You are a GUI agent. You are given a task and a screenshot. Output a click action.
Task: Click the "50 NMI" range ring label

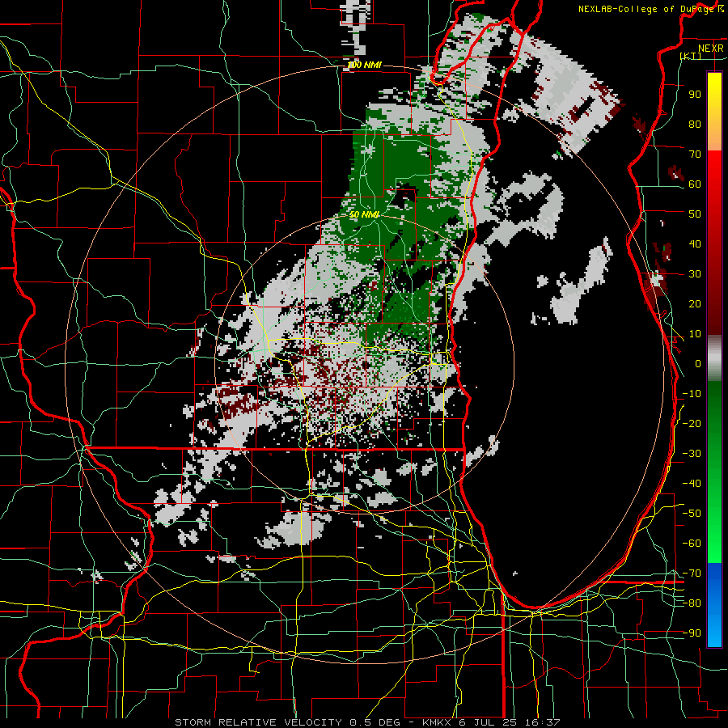coord(365,214)
